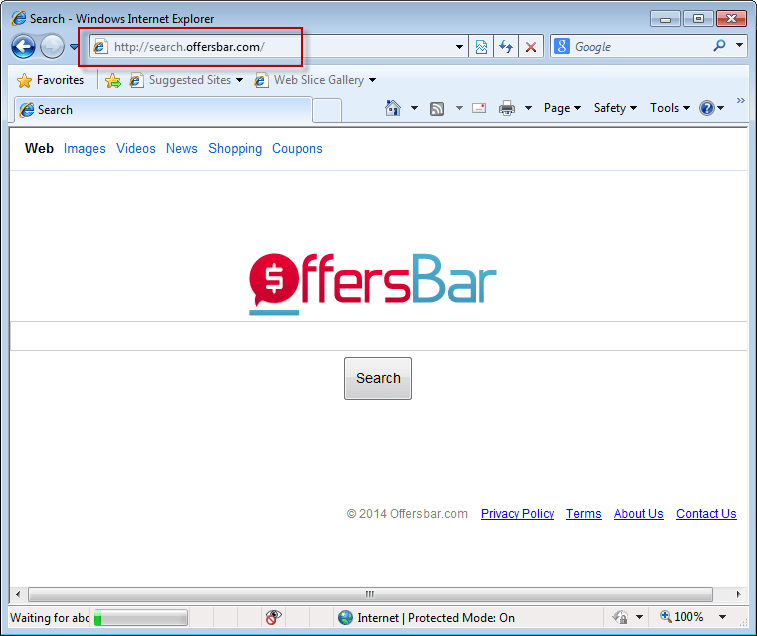Open Web Slice Gallery dropdown
Viewport: 757px width, 636px height.
(315, 80)
